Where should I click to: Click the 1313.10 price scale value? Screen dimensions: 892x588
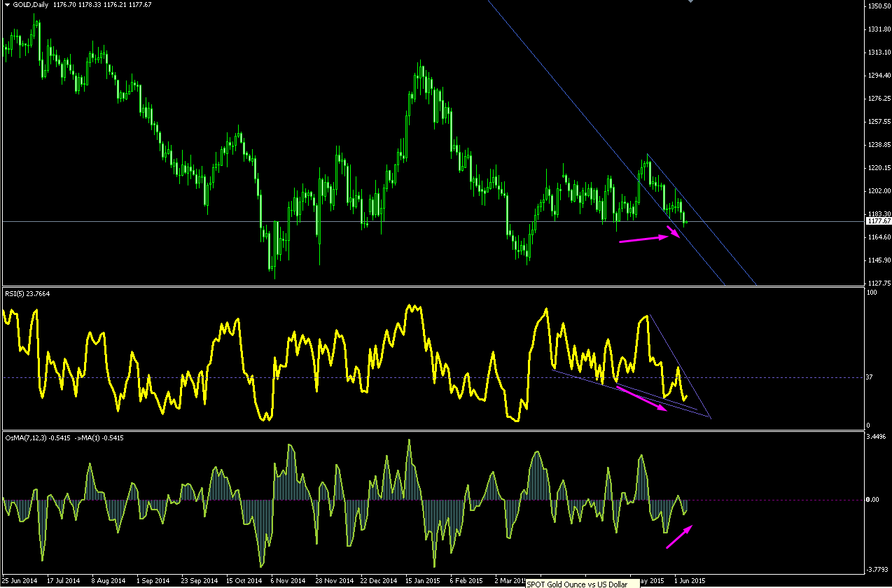point(878,52)
